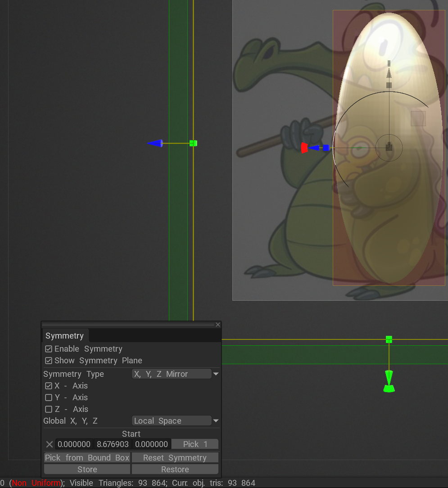Viewport: 448px width, 488px height.
Task: Open the Symmetry Type dropdown
Action: click(175, 374)
